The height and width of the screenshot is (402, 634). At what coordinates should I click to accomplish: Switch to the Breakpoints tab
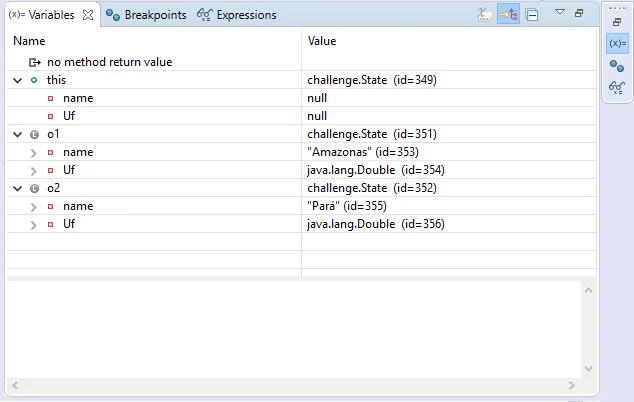pos(148,15)
